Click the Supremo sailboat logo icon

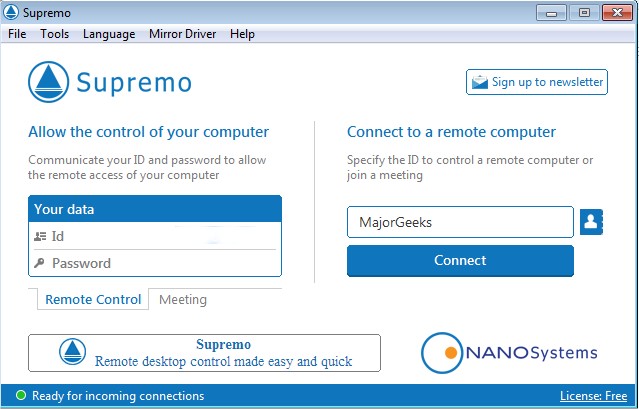[x=49, y=82]
